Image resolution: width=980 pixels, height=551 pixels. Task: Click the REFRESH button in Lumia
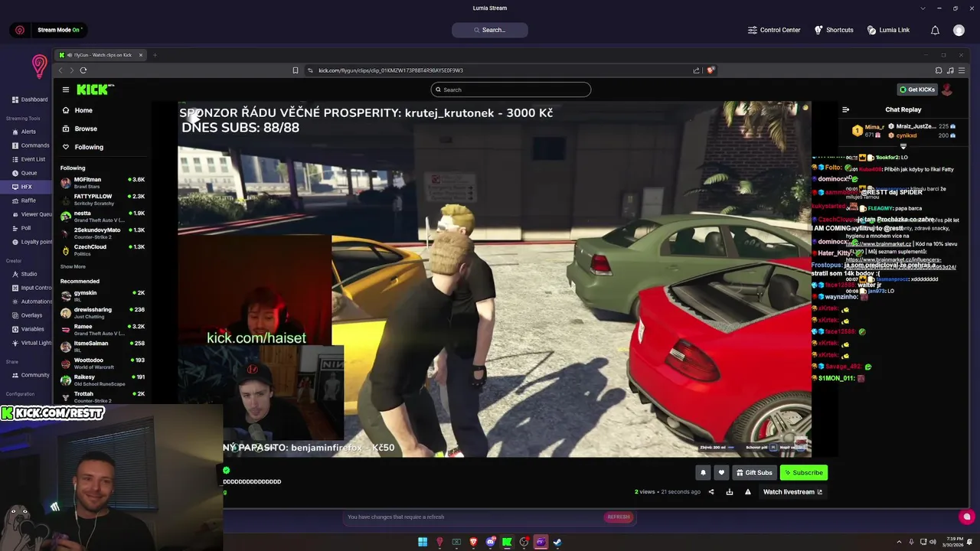[x=618, y=517]
